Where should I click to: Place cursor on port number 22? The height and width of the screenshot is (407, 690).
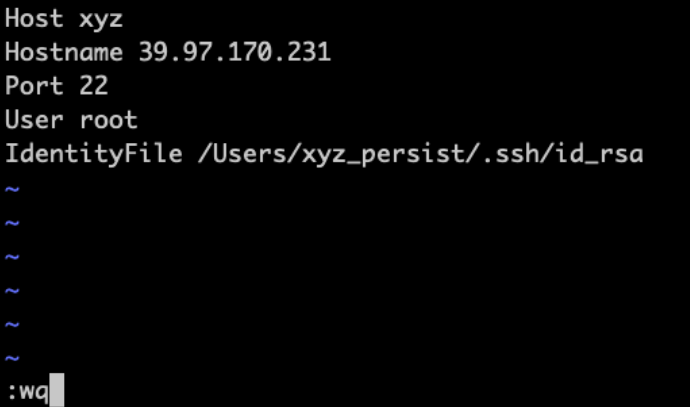pyautogui.click(x=95, y=87)
